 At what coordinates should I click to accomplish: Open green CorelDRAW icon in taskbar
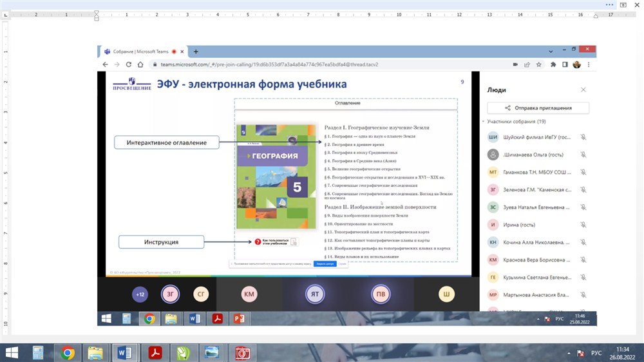183,352
